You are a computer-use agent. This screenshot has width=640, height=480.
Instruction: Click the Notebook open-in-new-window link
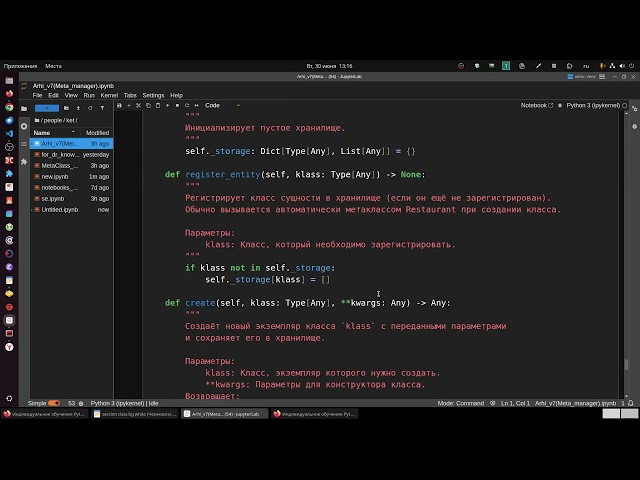[536, 105]
